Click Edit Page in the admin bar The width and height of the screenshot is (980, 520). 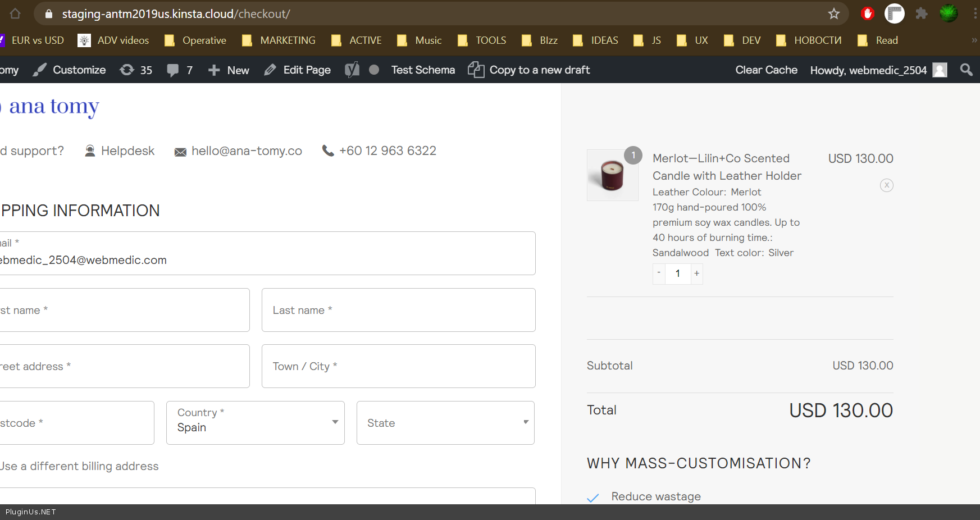pos(298,70)
